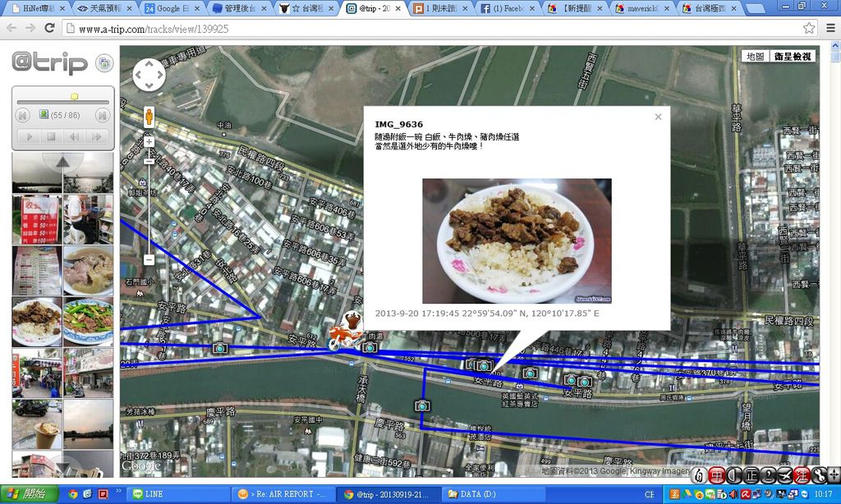Switch to HiNet tab

(x=38, y=8)
